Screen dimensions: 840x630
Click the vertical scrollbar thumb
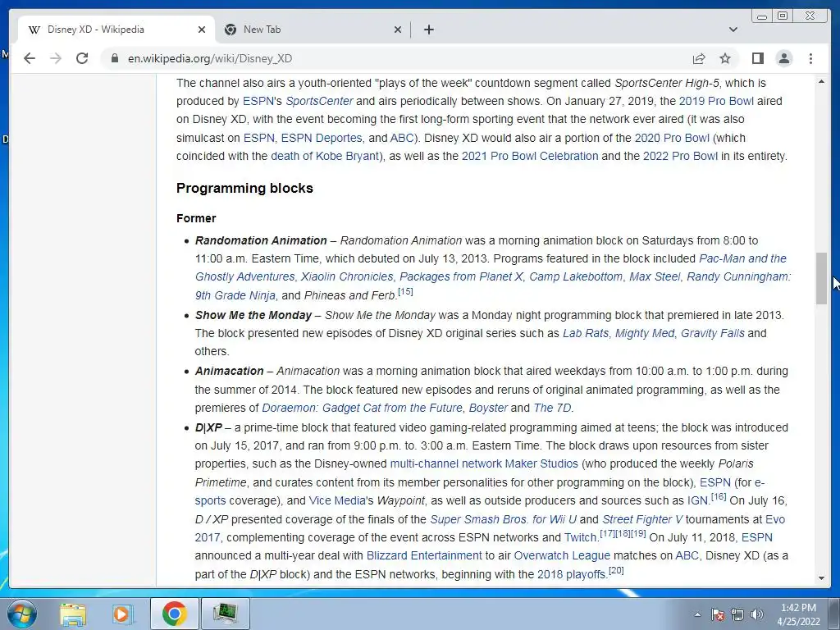821,278
